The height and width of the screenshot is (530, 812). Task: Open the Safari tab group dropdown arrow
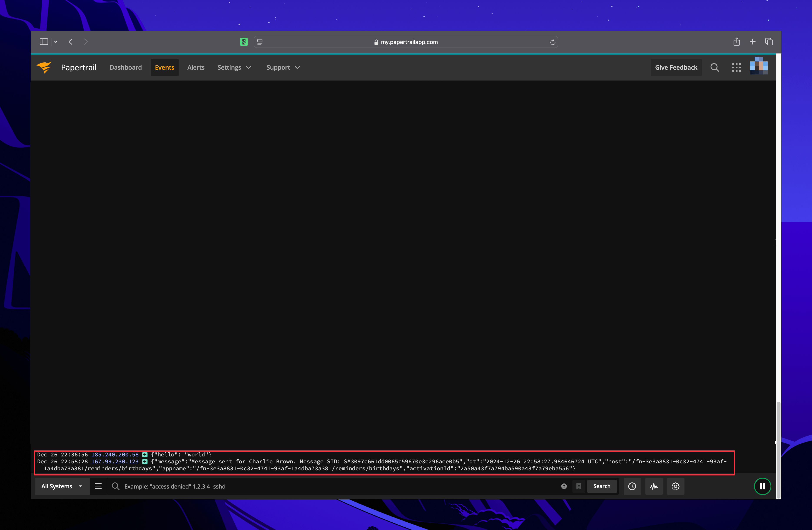[56, 42]
